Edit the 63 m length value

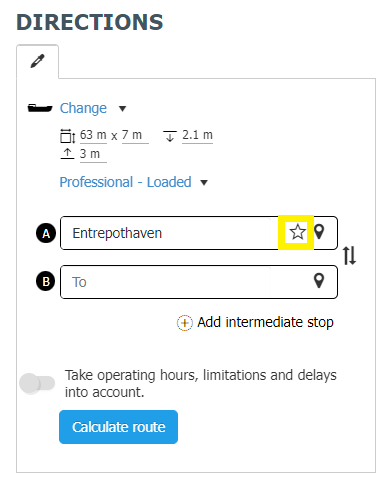[93, 135]
